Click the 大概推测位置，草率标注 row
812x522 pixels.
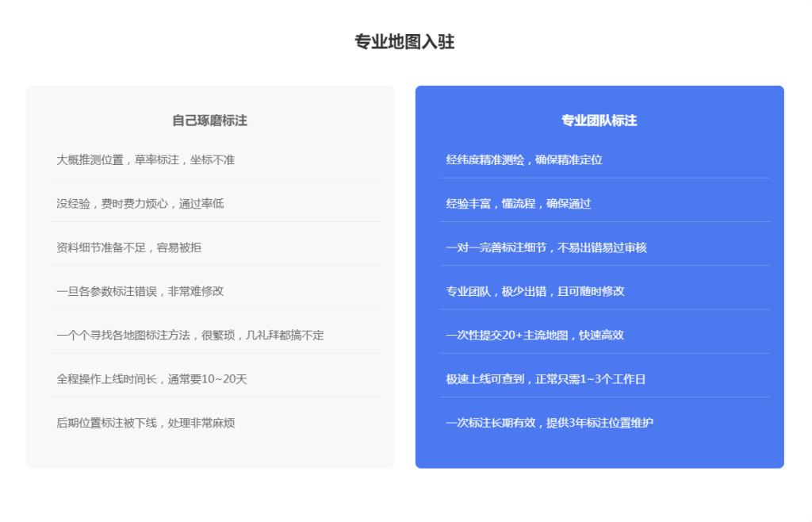145,159
